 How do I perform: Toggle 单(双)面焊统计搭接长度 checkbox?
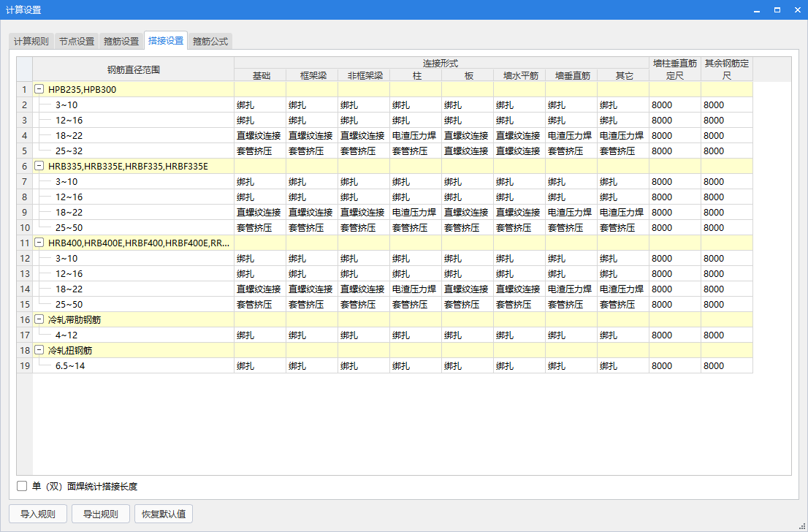22,486
